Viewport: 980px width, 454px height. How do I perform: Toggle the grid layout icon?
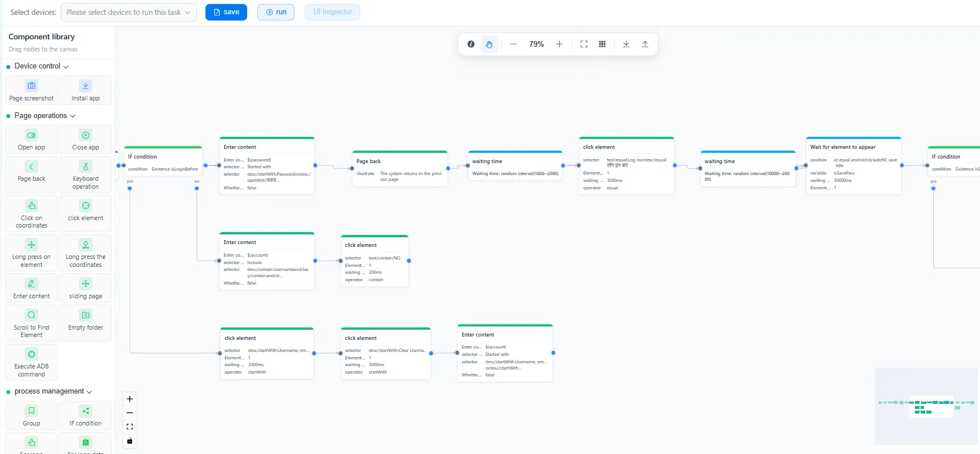pyautogui.click(x=602, y=44)
